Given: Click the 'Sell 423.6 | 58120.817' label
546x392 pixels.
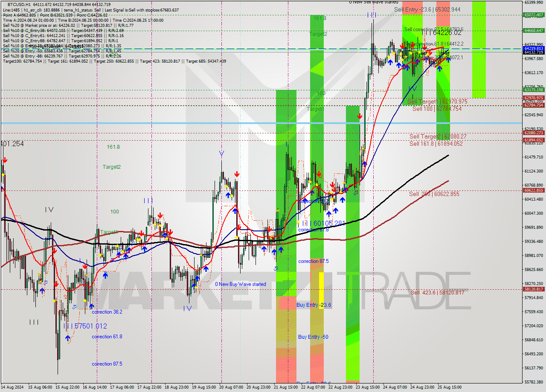Looking at the screenshot, I should (437, 292).
